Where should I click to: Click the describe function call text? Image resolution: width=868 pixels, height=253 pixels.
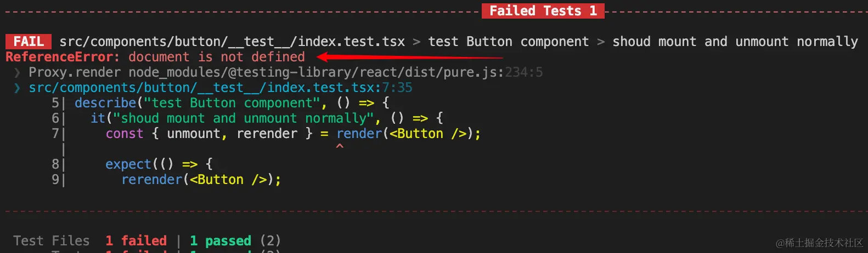(x=105, y=103)
